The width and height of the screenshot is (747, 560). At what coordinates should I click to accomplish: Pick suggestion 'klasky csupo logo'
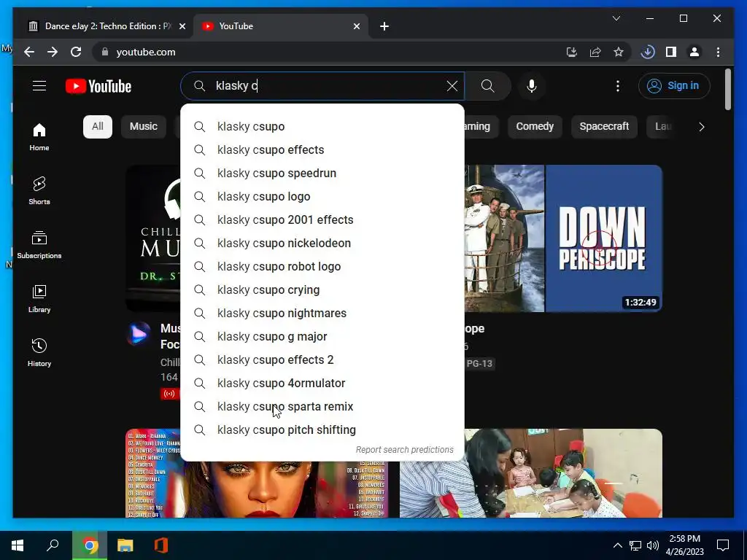tap(322, 196)
